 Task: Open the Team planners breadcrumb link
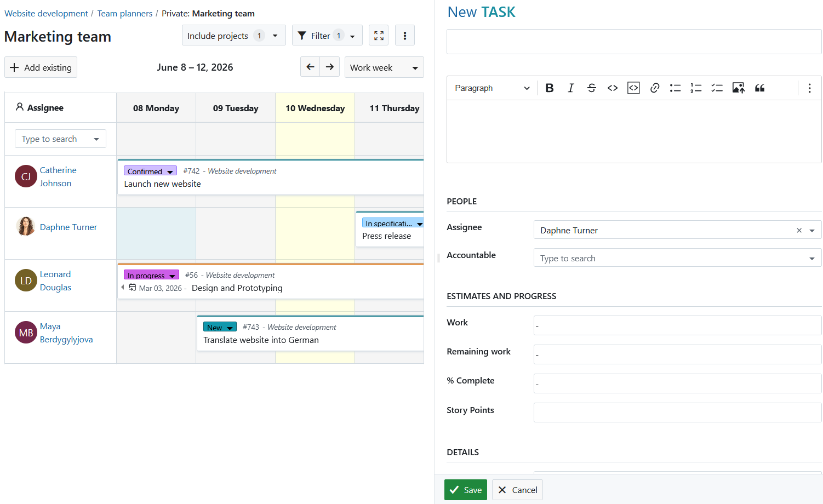pos(125,14)
